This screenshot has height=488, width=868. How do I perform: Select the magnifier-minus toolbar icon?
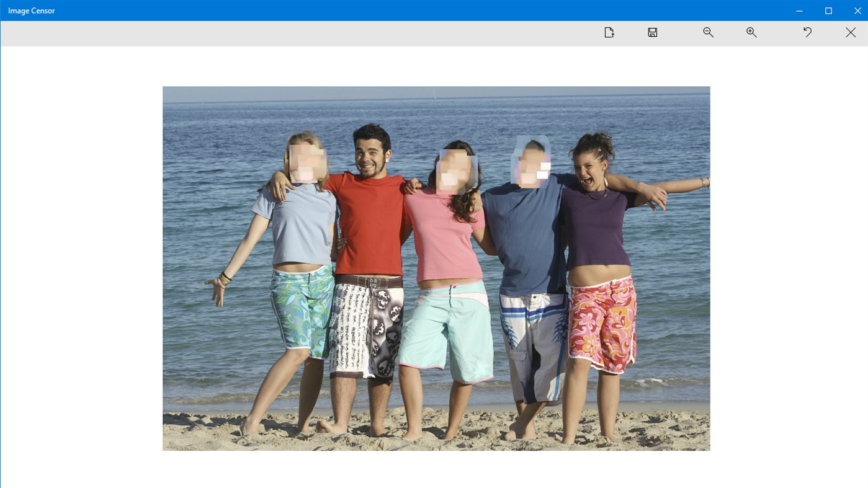[x=708, y=32]
